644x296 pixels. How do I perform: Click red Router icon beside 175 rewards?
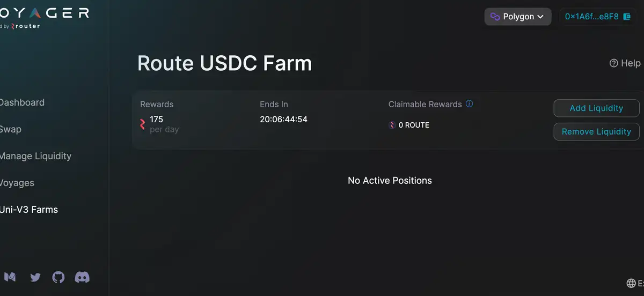coord(142,124)
